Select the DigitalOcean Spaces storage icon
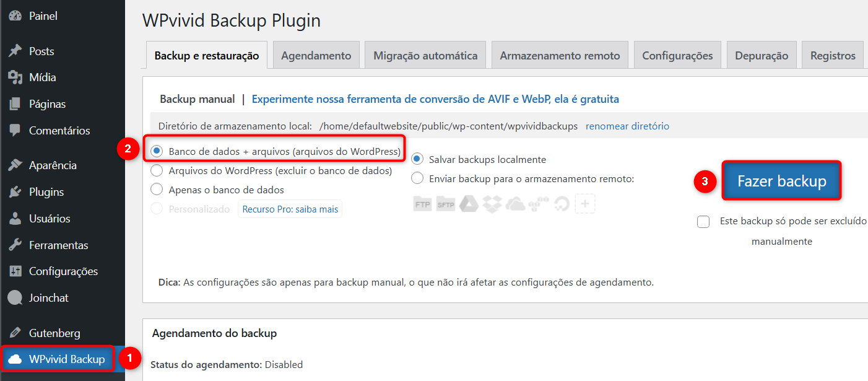 (x=562, y=204)
